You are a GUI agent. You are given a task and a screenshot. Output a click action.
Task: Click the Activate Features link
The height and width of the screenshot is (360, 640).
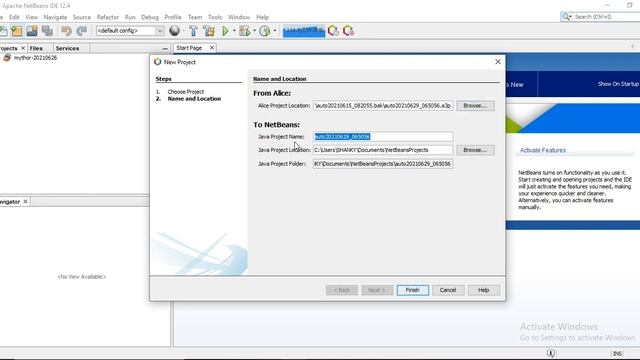542,151
